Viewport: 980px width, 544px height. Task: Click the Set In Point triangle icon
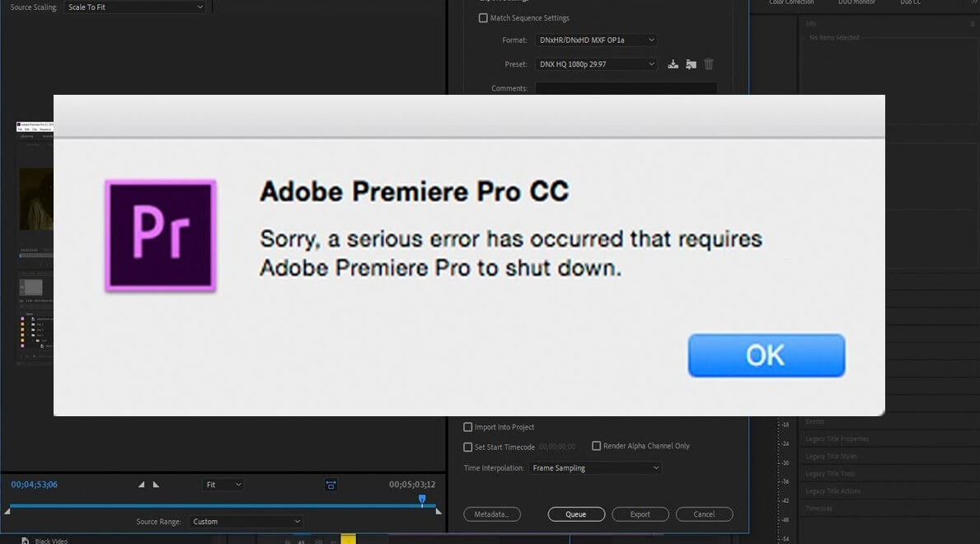click(141, 485)
